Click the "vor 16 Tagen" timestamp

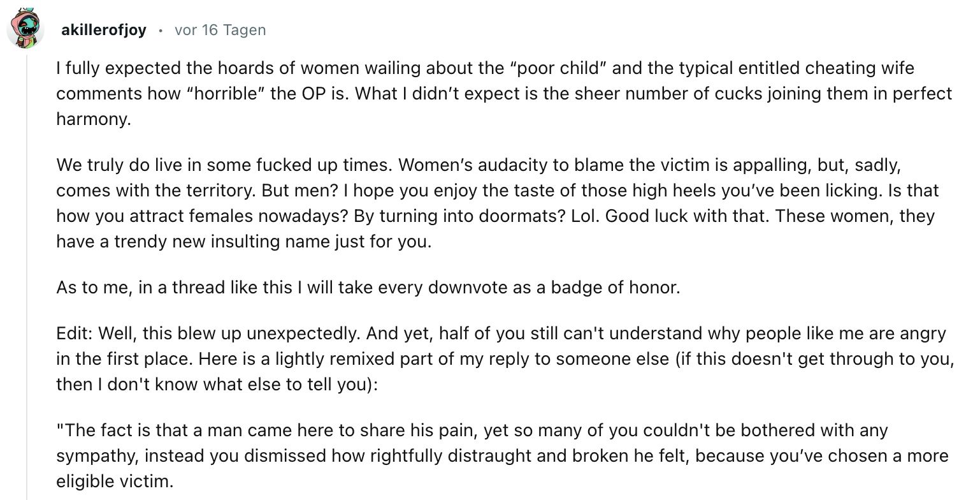(x=220, y=30)
